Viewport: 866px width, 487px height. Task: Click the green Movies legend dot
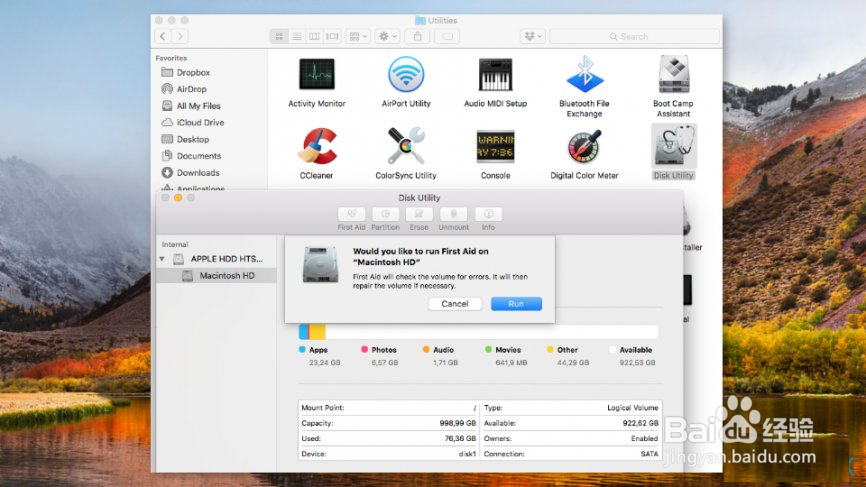(x=488, y=349)
